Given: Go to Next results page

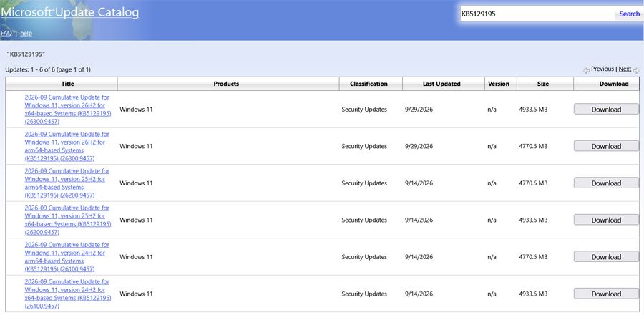Looking at the screenshot, I should pyautogui.click(x=625, y=69).
